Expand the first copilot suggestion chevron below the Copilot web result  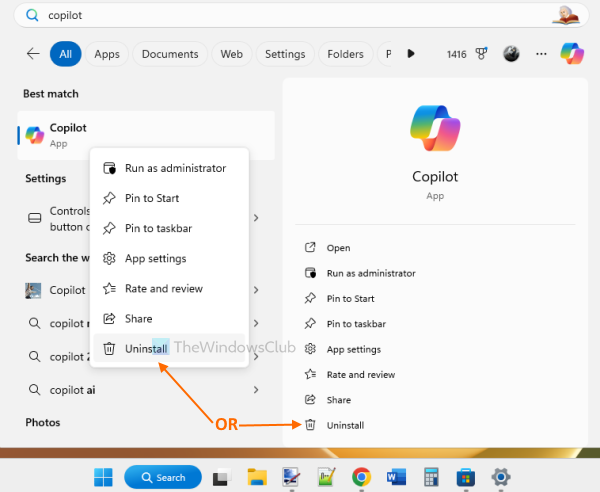[256, 323]
